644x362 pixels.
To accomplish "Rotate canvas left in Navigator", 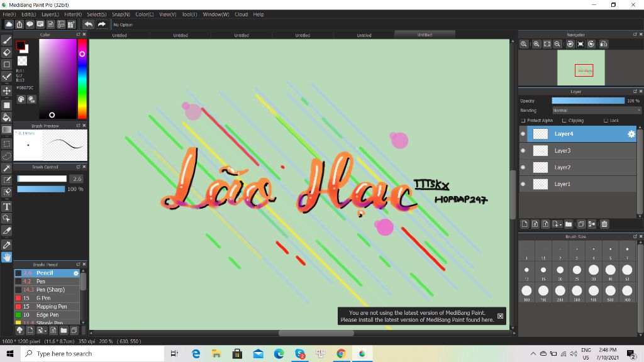I will click(570, 44).
